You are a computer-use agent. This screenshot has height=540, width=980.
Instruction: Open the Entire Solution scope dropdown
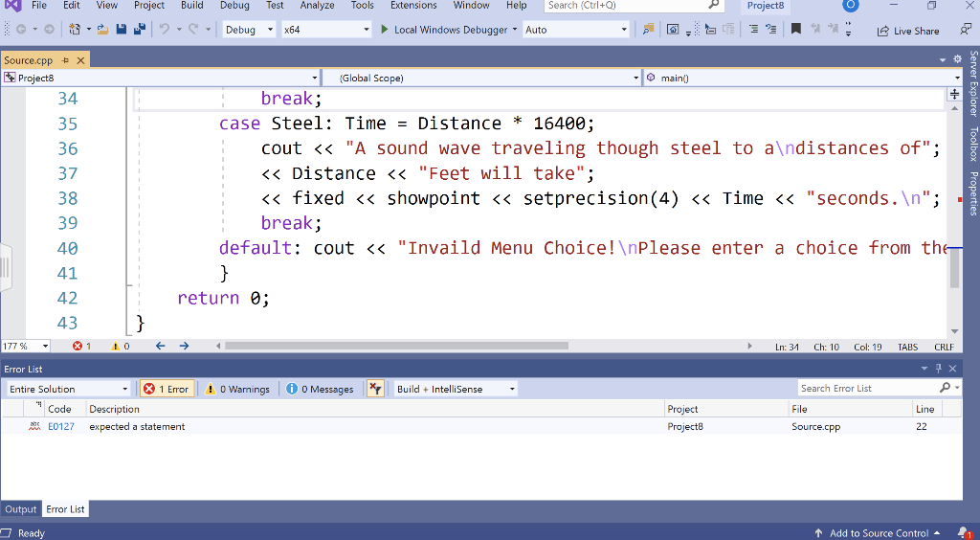(x=68, y=389)
